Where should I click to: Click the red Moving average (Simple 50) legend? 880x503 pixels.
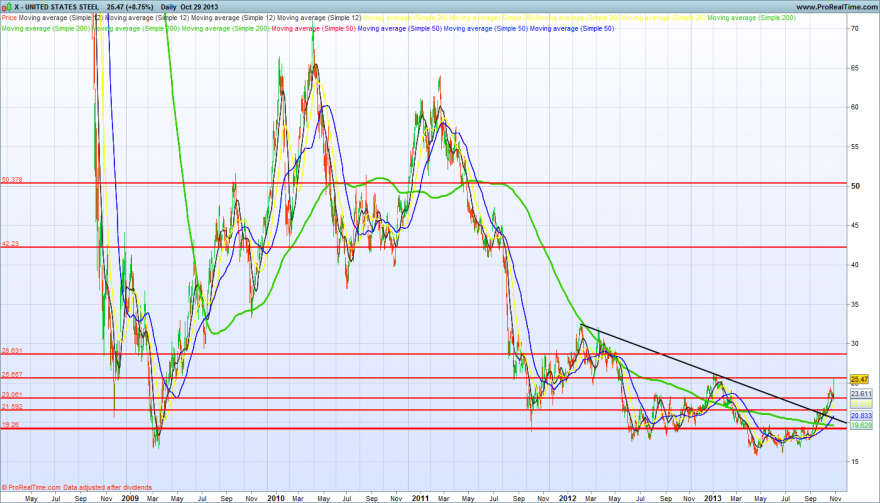pyautogui.click(x=313, y=28)
